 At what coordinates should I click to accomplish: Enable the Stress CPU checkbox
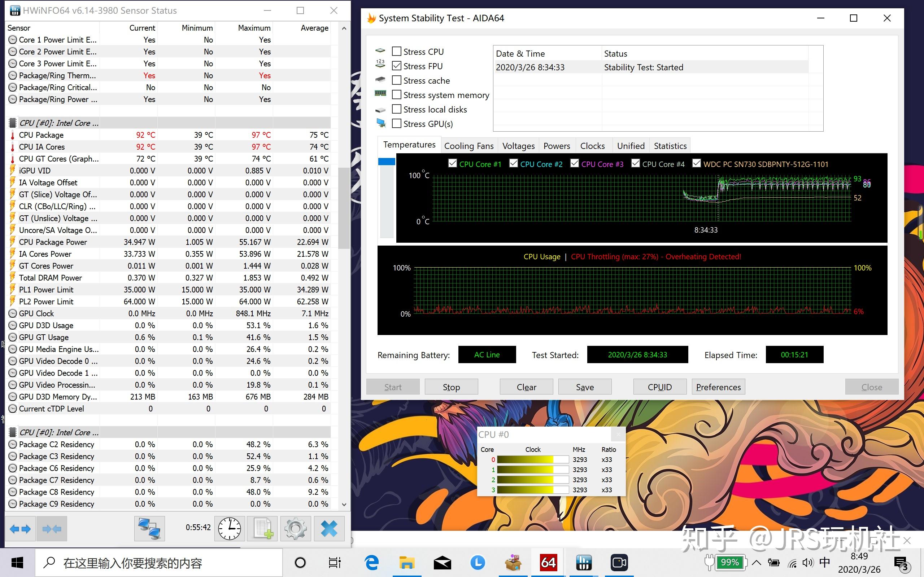397,52
